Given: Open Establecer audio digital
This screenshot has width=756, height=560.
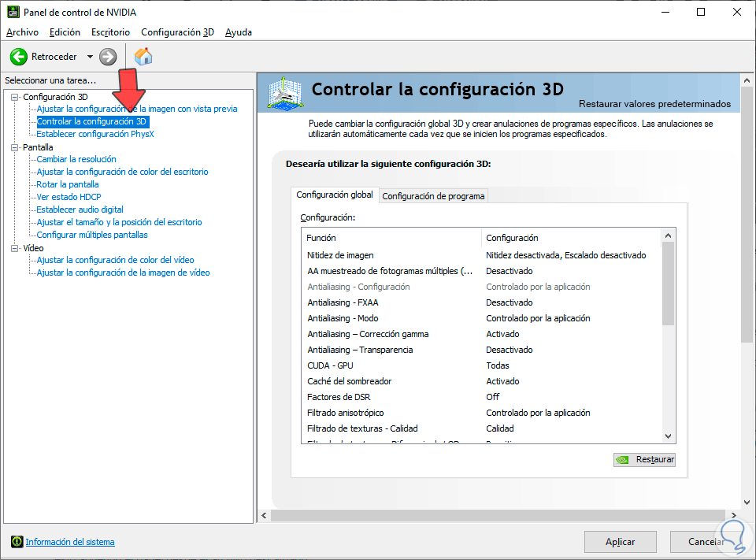Looking at the screenshot, I should coord(80,210).
